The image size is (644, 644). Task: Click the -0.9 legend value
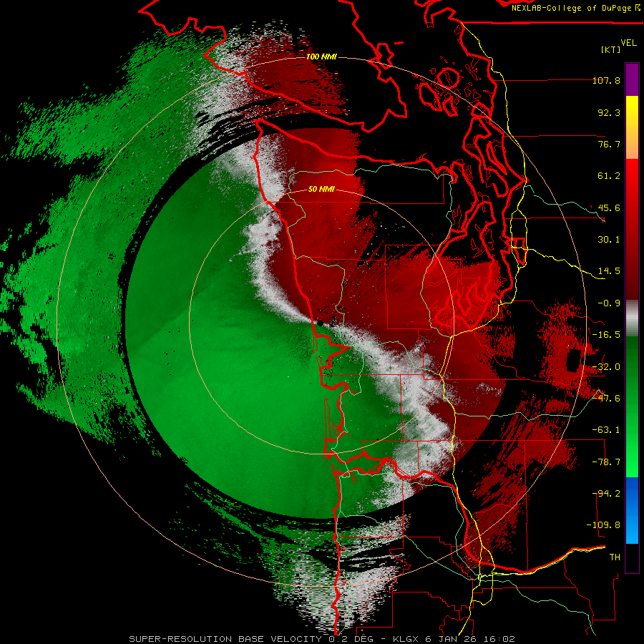(609, 303)
